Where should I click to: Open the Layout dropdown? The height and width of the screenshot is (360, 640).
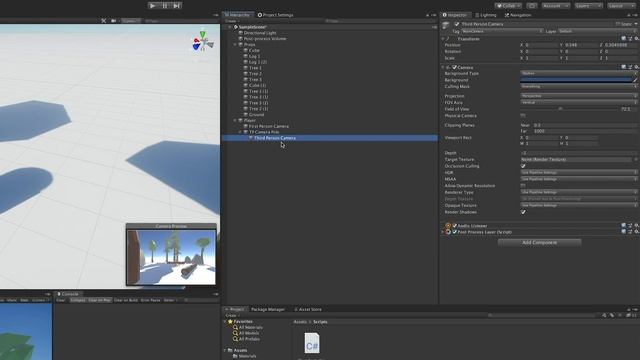(621, 6)
